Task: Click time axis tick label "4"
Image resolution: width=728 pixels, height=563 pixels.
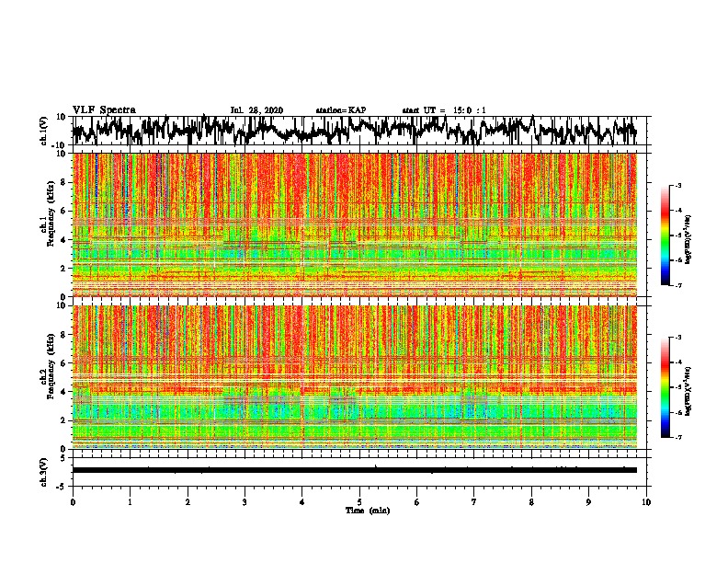Action: tap(302, 502)
